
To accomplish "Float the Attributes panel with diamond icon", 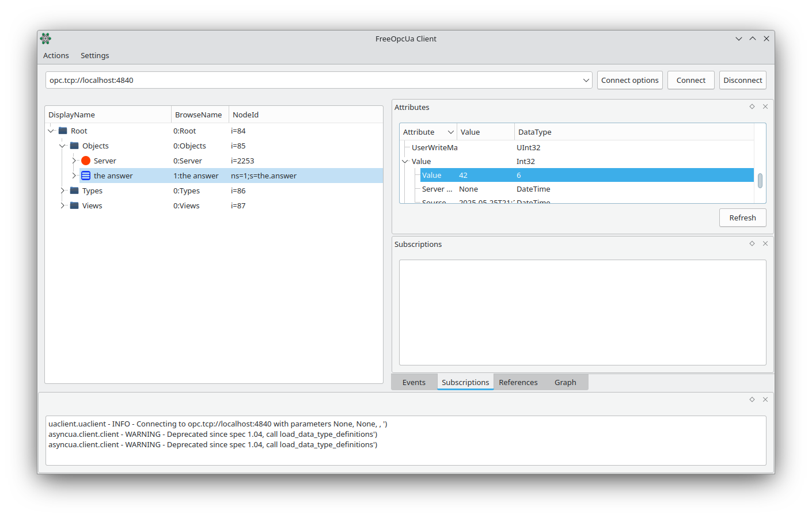I will tap(752, 106).
